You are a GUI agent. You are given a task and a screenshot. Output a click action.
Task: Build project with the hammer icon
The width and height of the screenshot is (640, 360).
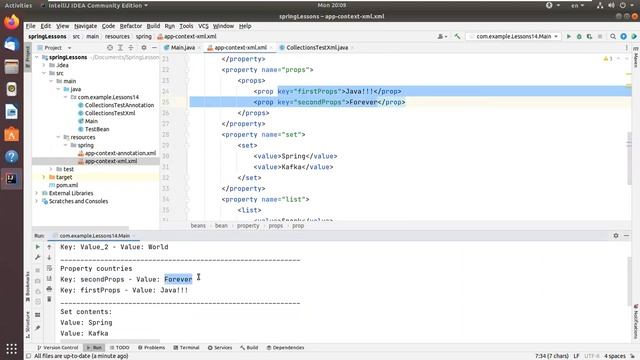point(457,37)
